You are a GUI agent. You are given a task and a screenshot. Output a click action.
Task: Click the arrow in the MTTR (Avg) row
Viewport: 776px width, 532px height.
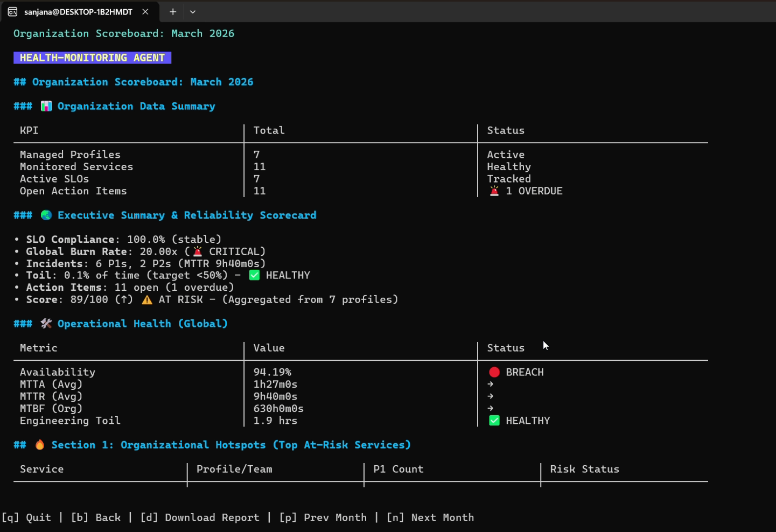[491, 396]
